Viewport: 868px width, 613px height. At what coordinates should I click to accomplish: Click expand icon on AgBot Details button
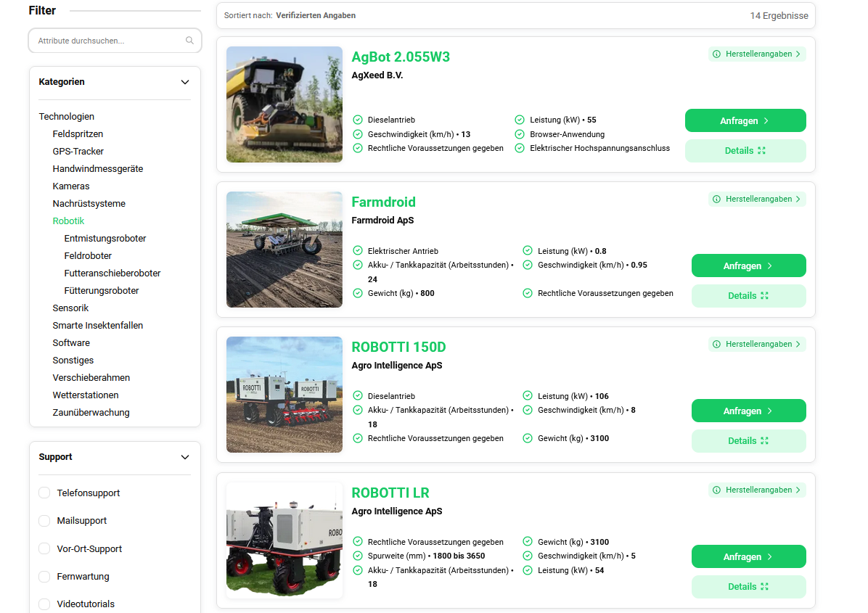[762, 150]
